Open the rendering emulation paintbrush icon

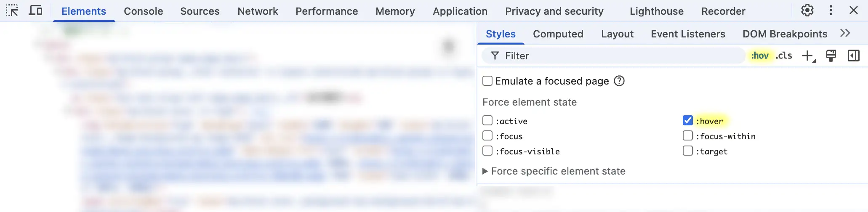tap(831, 56)
